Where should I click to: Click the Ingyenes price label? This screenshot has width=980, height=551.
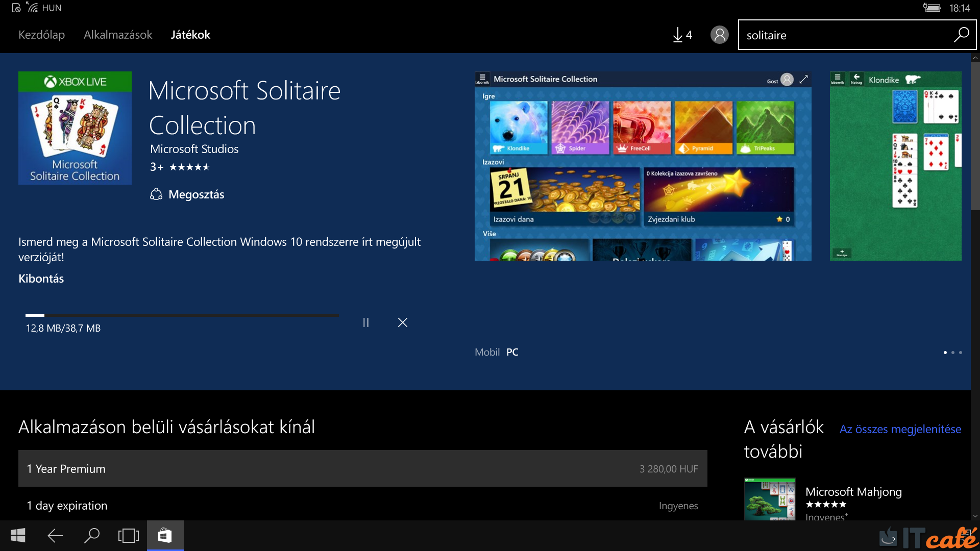pos(678,506)
